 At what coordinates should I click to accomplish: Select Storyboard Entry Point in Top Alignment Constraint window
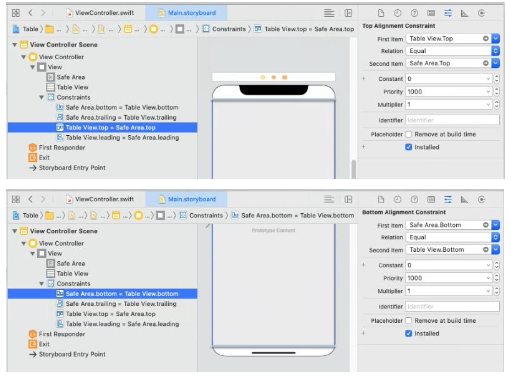pos(68,168)
